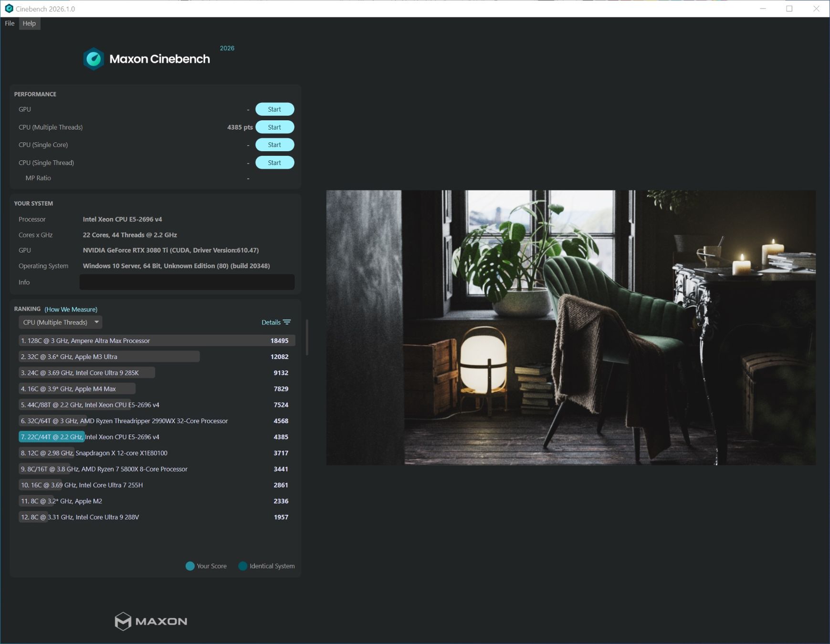The image size is (830, 644).
Task: Click the Windows 10 Server operating system value
Action: click(x=176, y=266)
